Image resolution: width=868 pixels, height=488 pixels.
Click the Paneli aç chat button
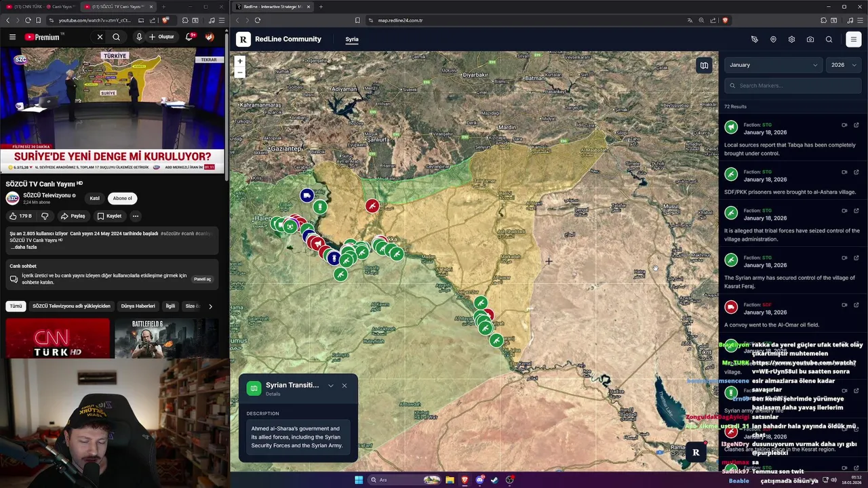(203, 279)
